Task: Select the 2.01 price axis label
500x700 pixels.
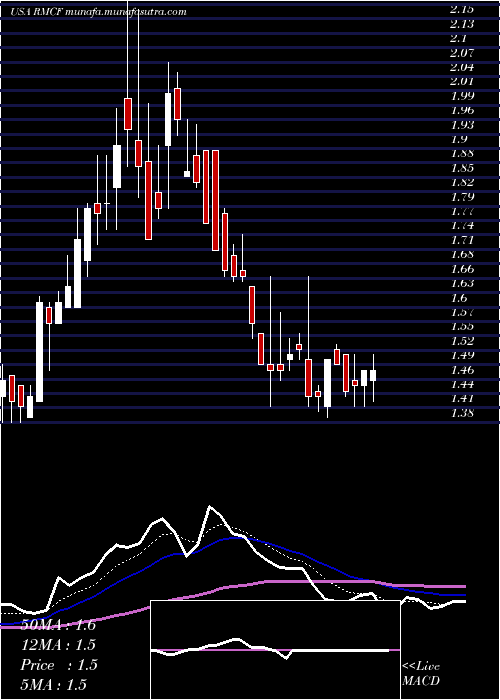Action: coord(462,81)
